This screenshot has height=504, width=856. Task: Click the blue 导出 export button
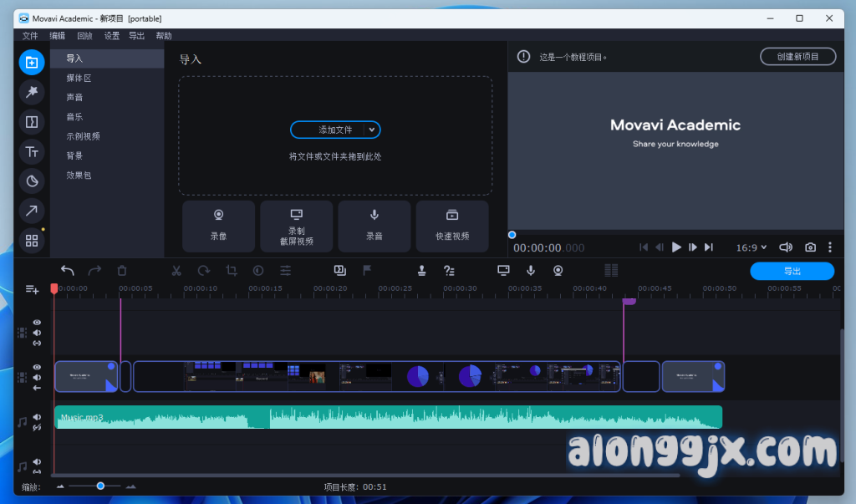[x=792, y=271]
